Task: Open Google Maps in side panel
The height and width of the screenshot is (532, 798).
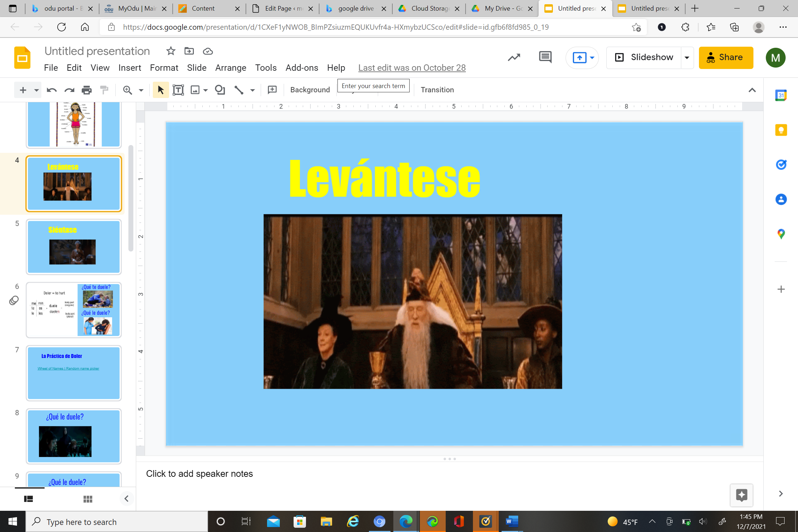Action: pos(781,234)
